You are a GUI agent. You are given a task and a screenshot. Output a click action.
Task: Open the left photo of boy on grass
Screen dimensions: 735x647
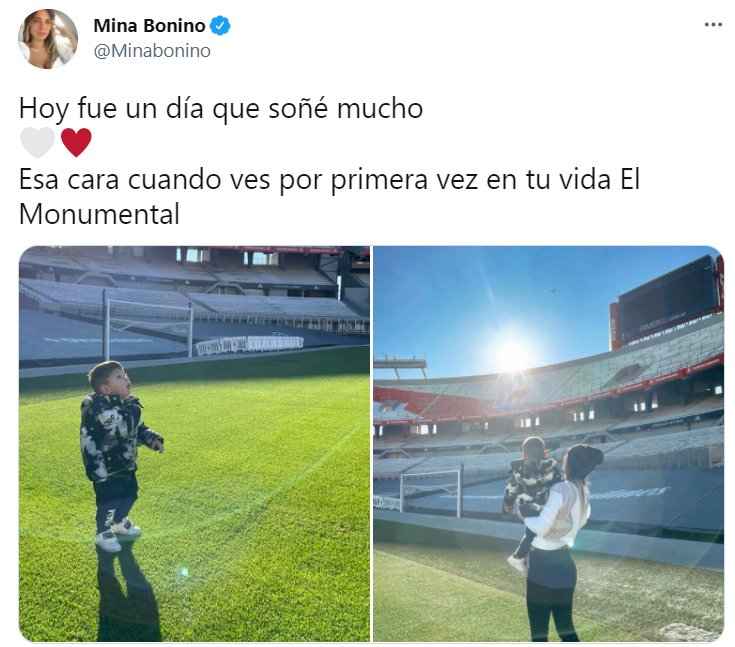pyautogui.click(x=195, y=444)
